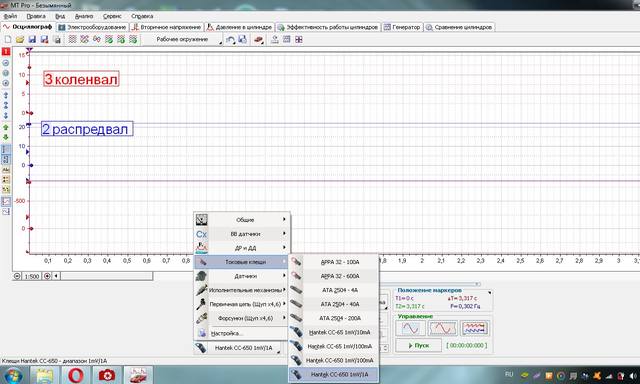Click the 2 распредвал channel label

[x=87, y=129]
